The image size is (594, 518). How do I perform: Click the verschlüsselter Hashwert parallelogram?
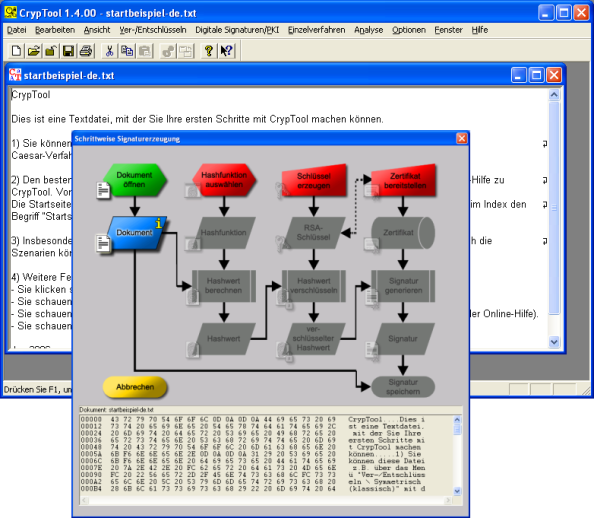[x=314, y=339]
